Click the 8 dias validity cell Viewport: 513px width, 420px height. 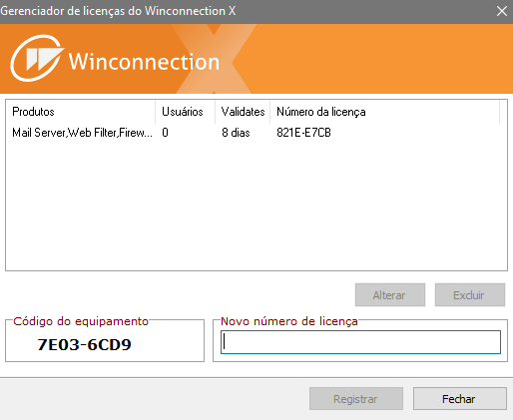tap(236, 133)
